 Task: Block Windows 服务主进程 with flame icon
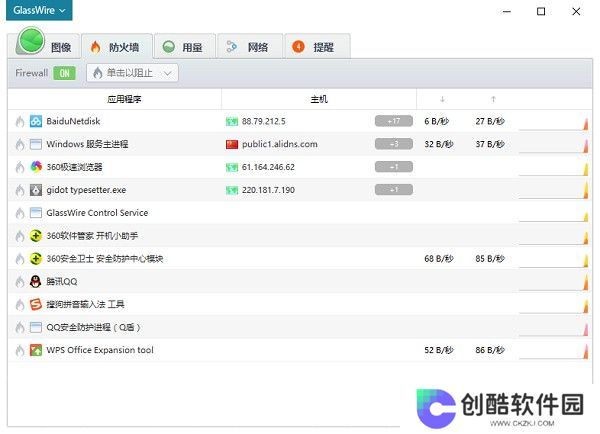point(20,144)
